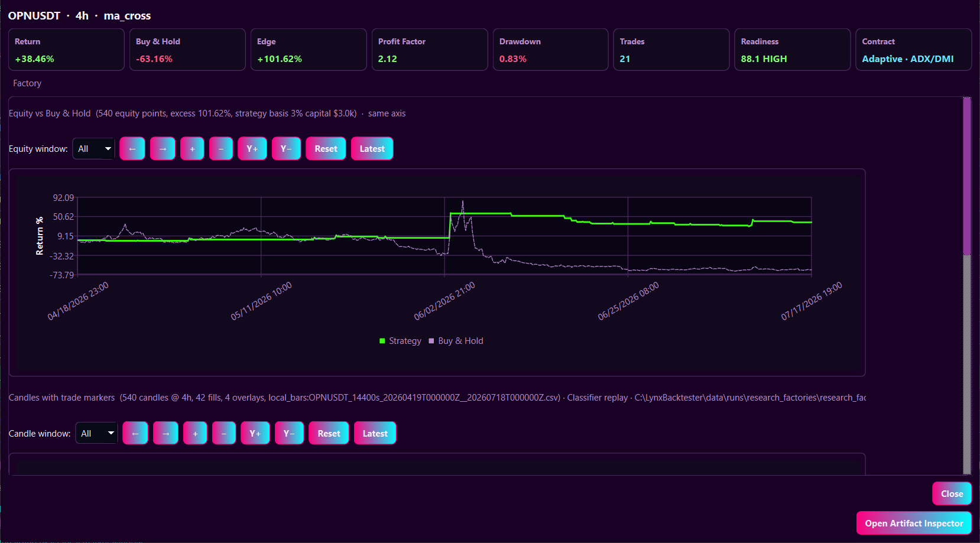Shrink candle Y axis with Y− button
The image size is (980, 543).
(289, 434)
